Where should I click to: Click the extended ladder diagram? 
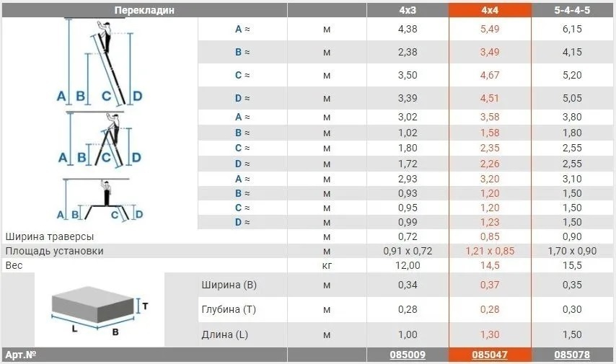point(100,63)
